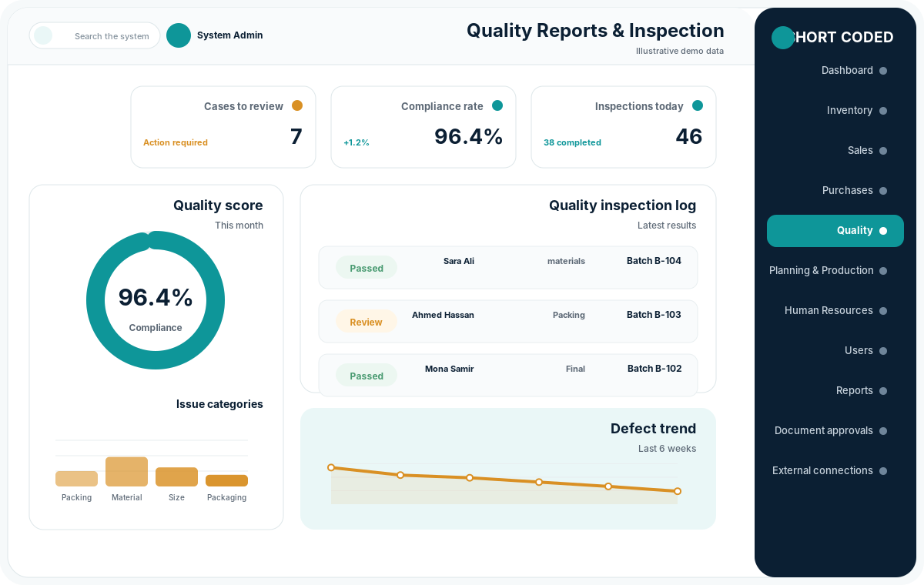The width and height of the screenshot is (924, 585).
Task: Click the Material issue bar
Action: 126,472
